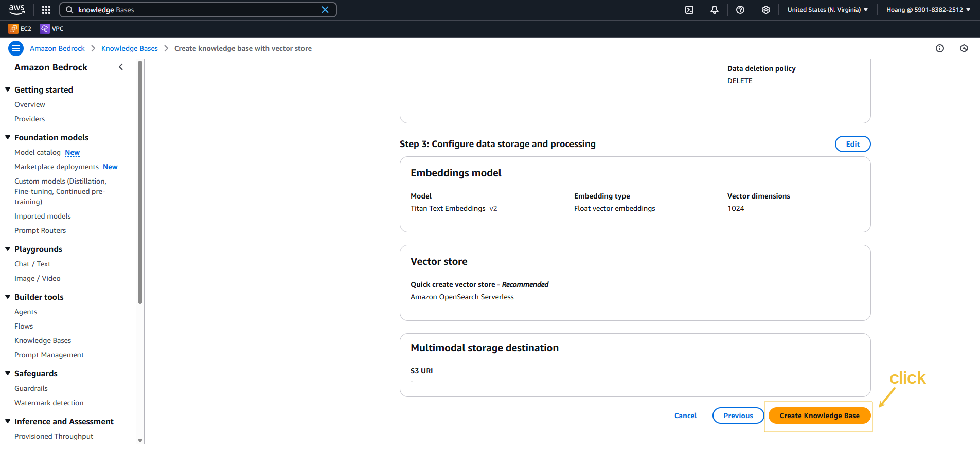Viewport: 980px width, 451px height.
Task: Click 'Float vector embeddings' value
Action: [614, 208]
